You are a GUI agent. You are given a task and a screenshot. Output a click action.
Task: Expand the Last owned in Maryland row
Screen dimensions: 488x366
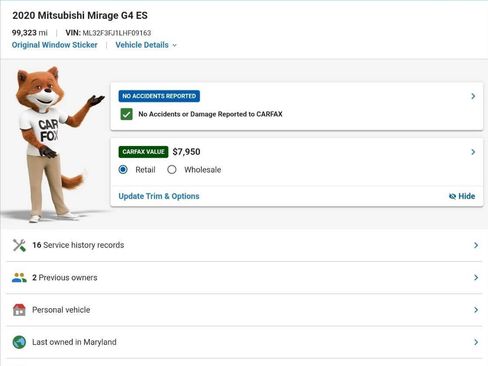tap(244, 342)
